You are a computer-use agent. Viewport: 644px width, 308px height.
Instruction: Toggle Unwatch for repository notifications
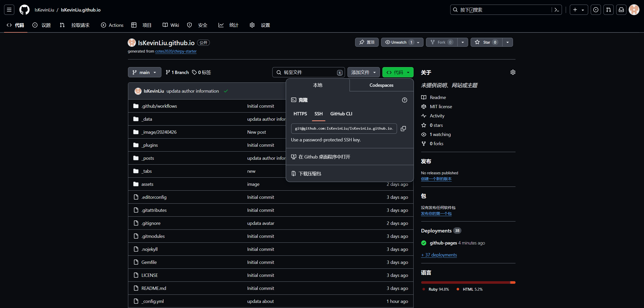[x=399, y=42]
